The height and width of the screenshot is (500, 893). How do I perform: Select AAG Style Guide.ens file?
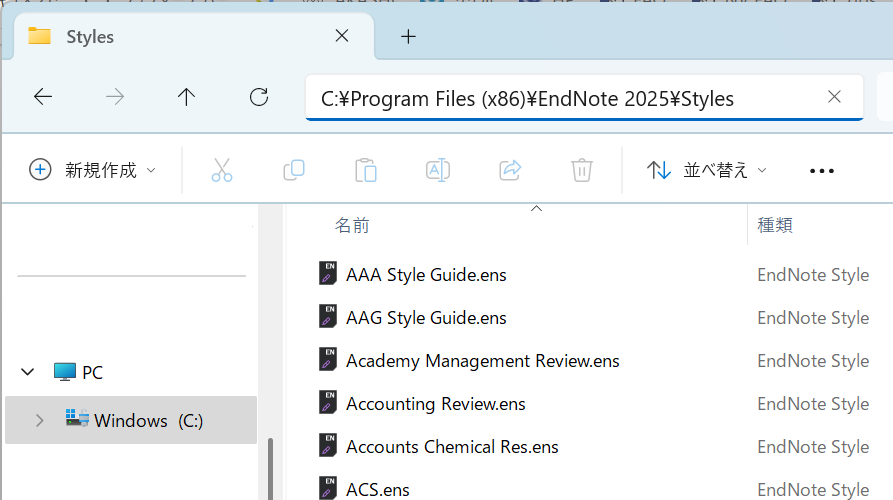tap(426, 318)
